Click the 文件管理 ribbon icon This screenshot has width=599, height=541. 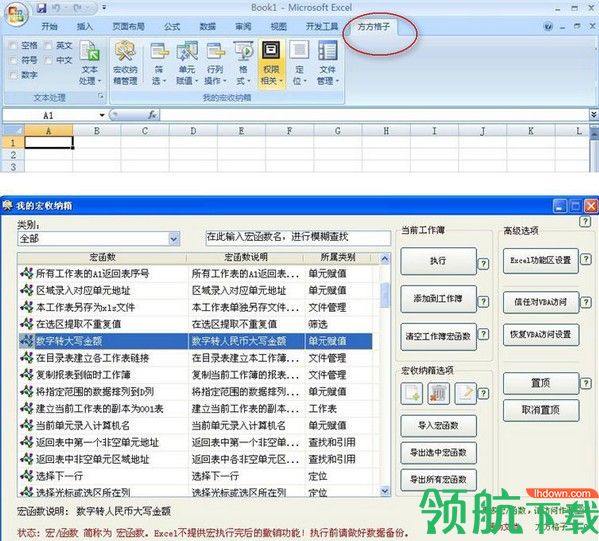327,63
